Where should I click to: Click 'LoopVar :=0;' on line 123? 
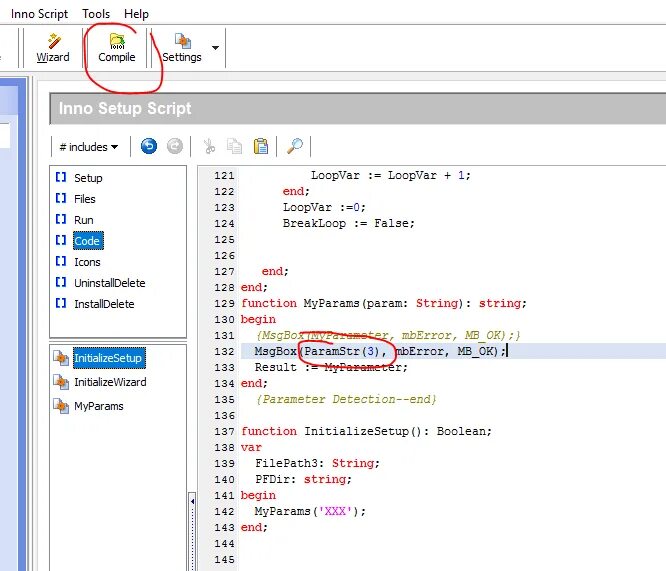[x=324, y=207]
